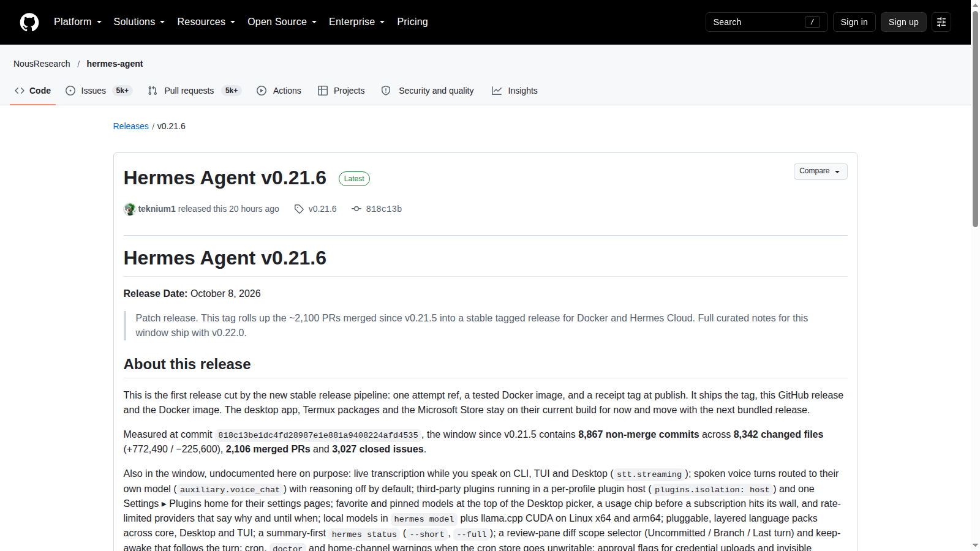Screen dimensions: 980x551
Task: Click the scrollbar down arrow
Action: 975,545
